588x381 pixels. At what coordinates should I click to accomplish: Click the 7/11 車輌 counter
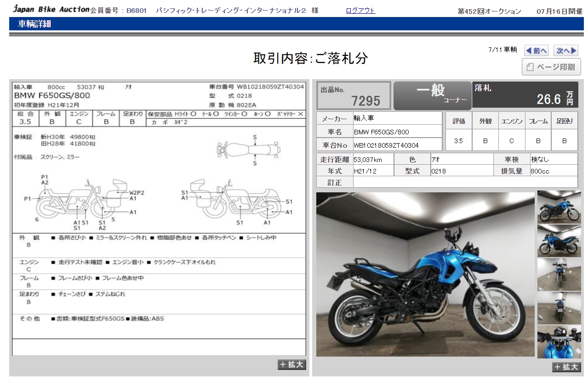click(502, 50)
